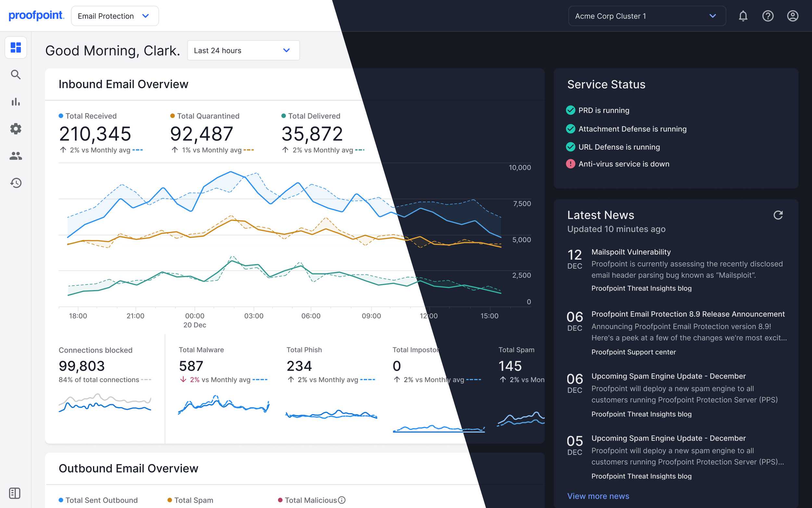Open the settings gear in sidebar
The image size is (812, 508).
pyautogui.click(x=16, y=129)
